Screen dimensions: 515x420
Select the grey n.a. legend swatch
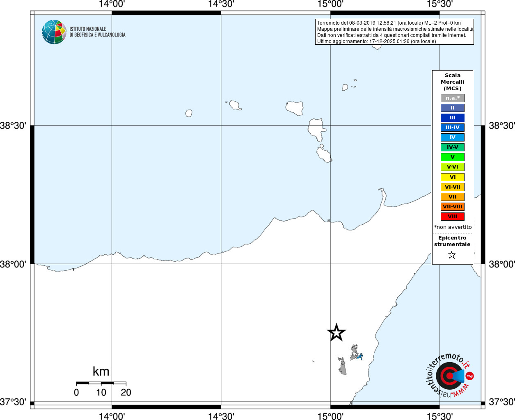click(x=453, y=98)
